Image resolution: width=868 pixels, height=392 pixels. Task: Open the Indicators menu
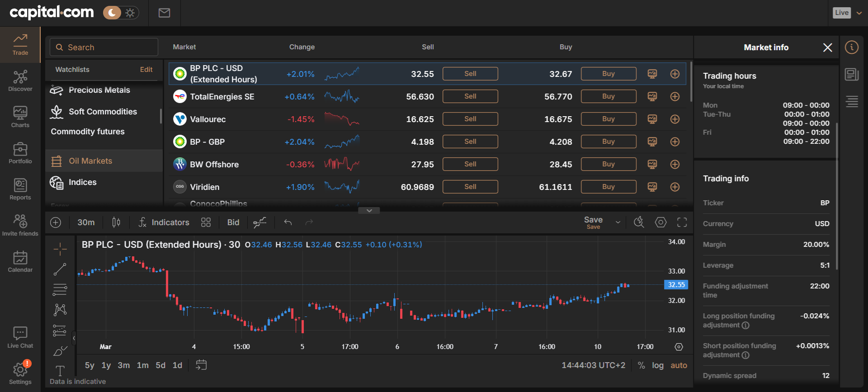pos(164,222)
